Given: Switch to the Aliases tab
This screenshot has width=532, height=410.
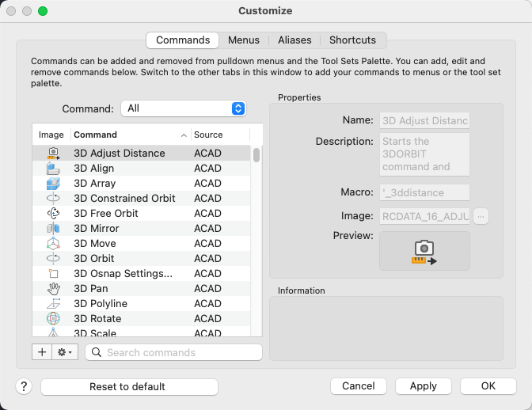Looking at the screenshot, I should click(x=294, y=40).
